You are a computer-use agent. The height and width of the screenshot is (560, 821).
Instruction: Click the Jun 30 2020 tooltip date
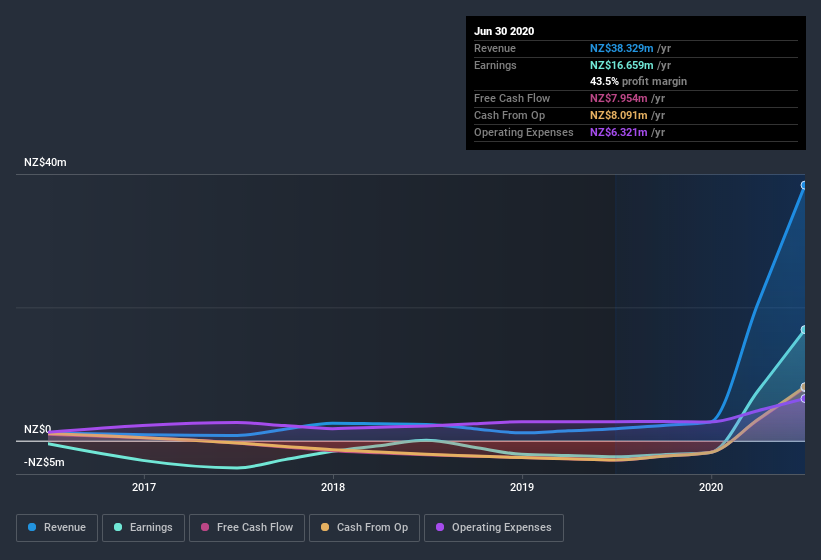(504, 31)
